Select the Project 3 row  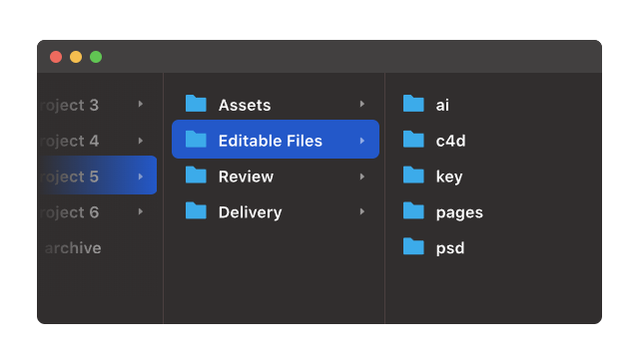pyautogui.click(x=97, y=105)
